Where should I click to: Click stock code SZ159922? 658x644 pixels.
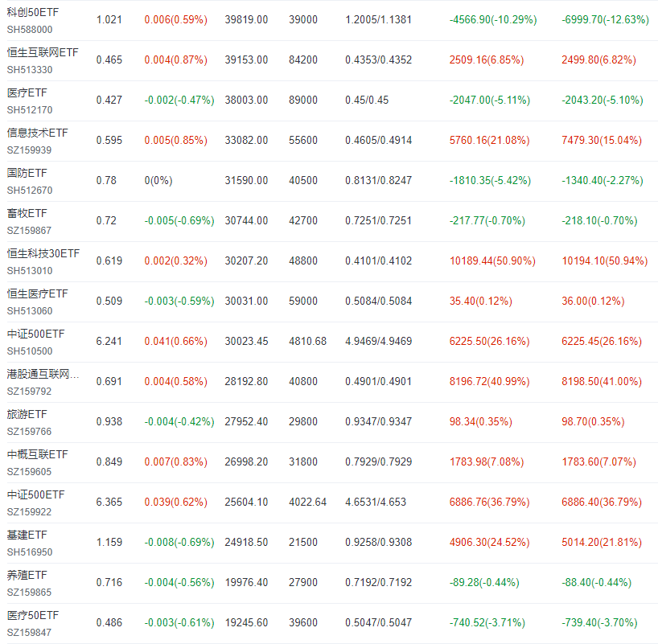pos(30,513)
